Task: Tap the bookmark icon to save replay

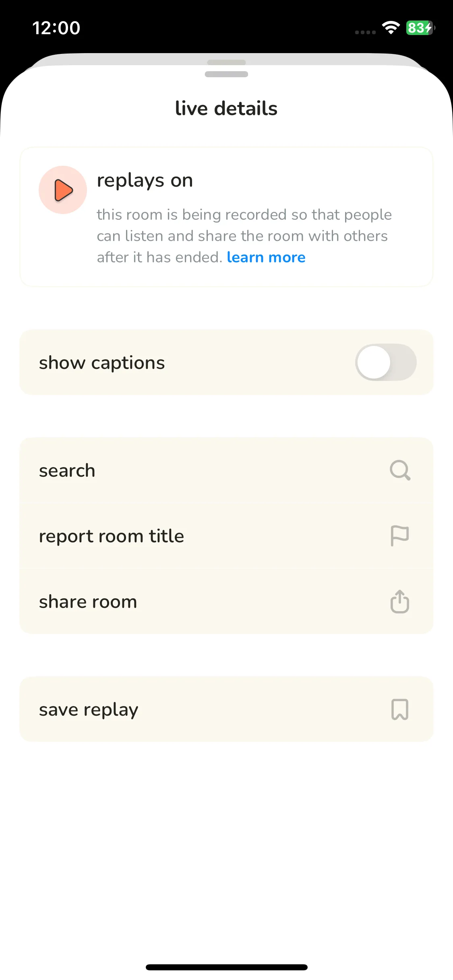Action: [x=400, y=709]
